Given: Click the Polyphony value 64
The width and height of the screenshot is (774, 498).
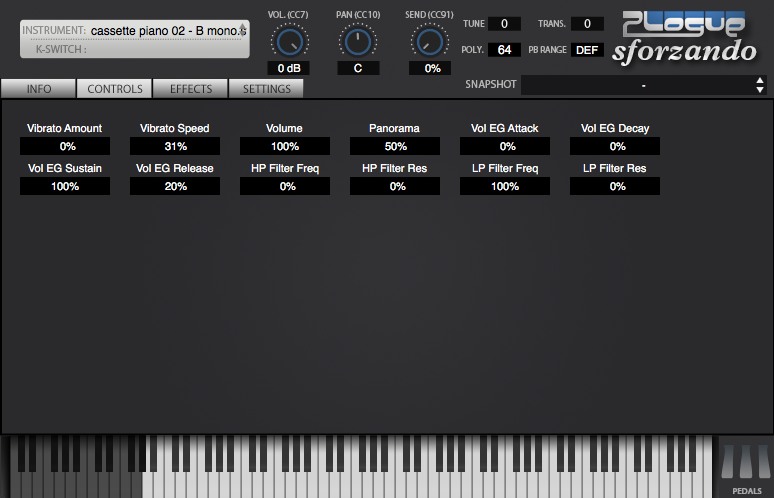Looking at the screenshot, I should click(x=504, y=50).
